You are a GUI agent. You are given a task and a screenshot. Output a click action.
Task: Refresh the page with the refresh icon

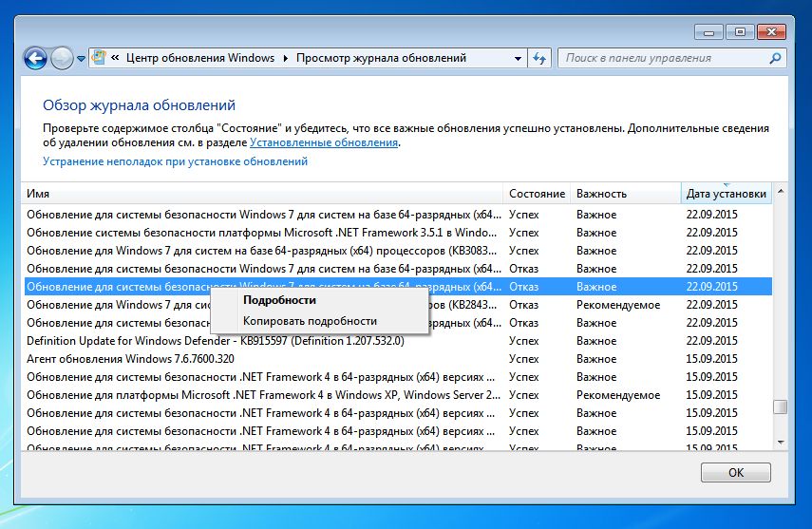coord(539,59)
